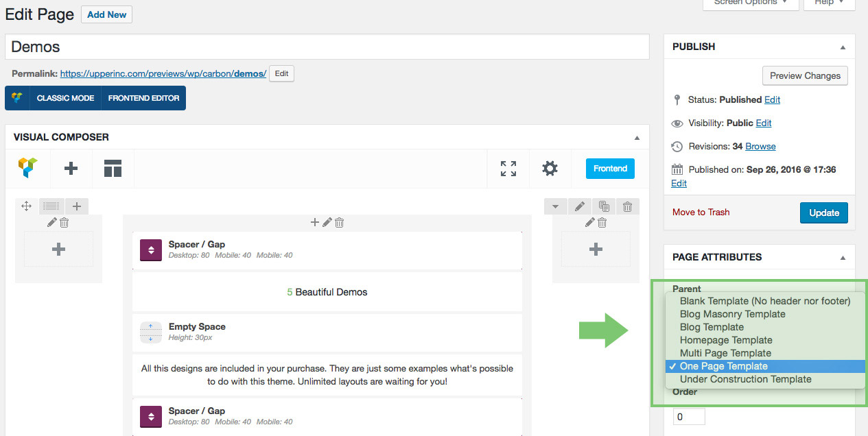Delete the row with top-right trash icon

point(627,206)
